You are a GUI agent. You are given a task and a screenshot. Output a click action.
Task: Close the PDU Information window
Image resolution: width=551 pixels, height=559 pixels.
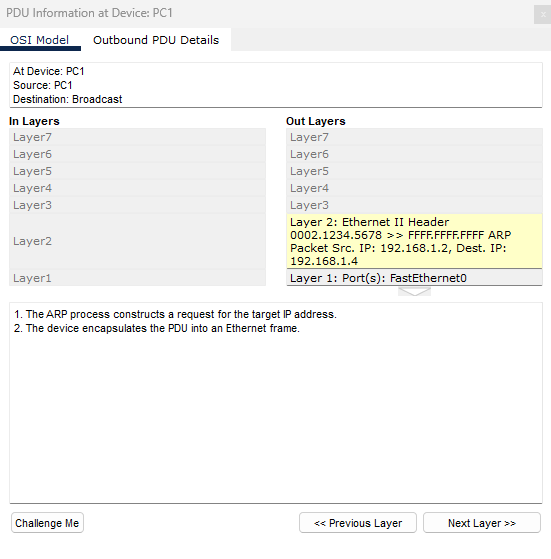click(x=543, y=15)
